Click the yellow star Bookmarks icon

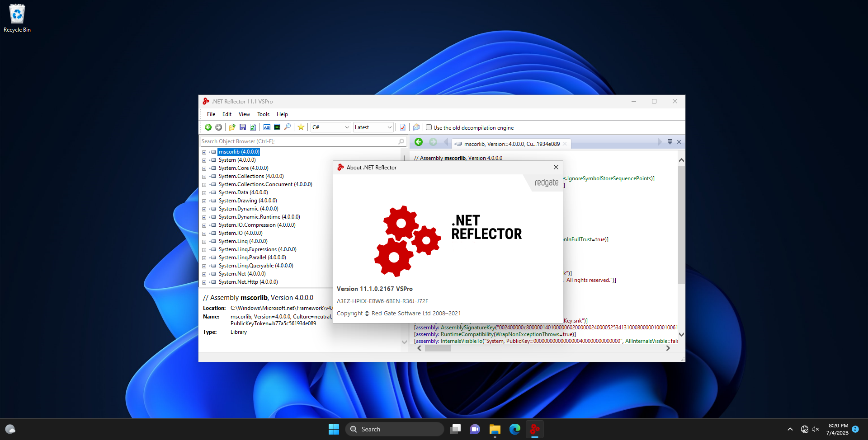[x=301, y=127]
